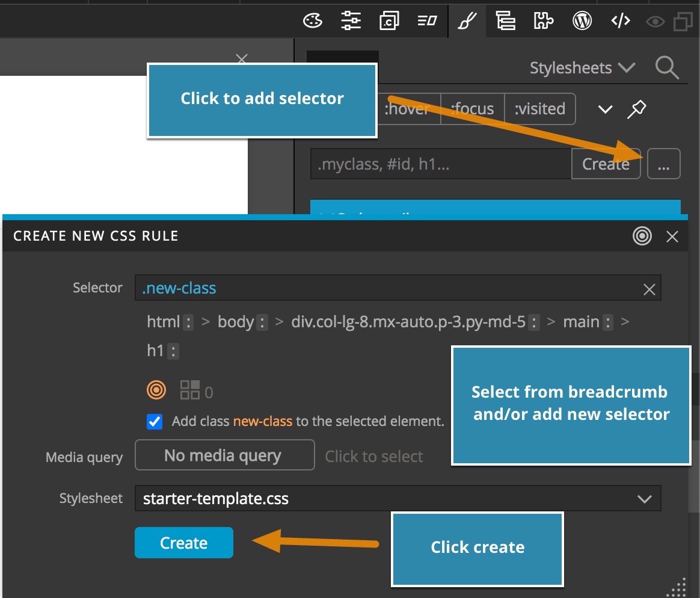The width and height of the screenshot is (700, 598).
Task: Open the code editor icon
Action: click(x=621, y=20)
